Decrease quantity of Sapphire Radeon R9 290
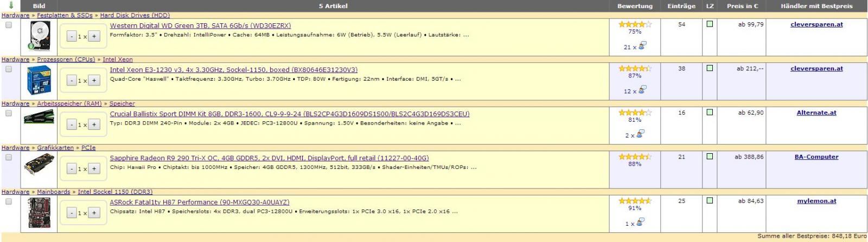The width and height of the screenshot is (868, 242). (x=72, y=169)
